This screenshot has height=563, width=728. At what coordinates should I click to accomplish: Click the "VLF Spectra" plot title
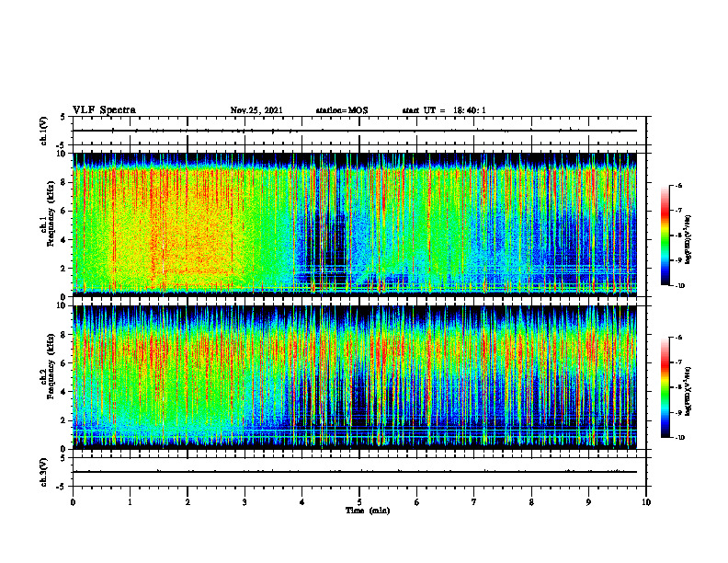[x=104, y=110]
